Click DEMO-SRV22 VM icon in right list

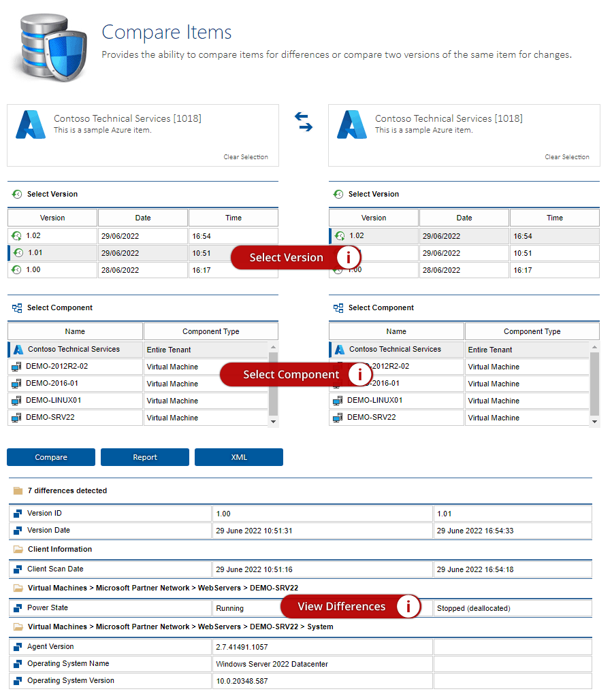[338, 418]
